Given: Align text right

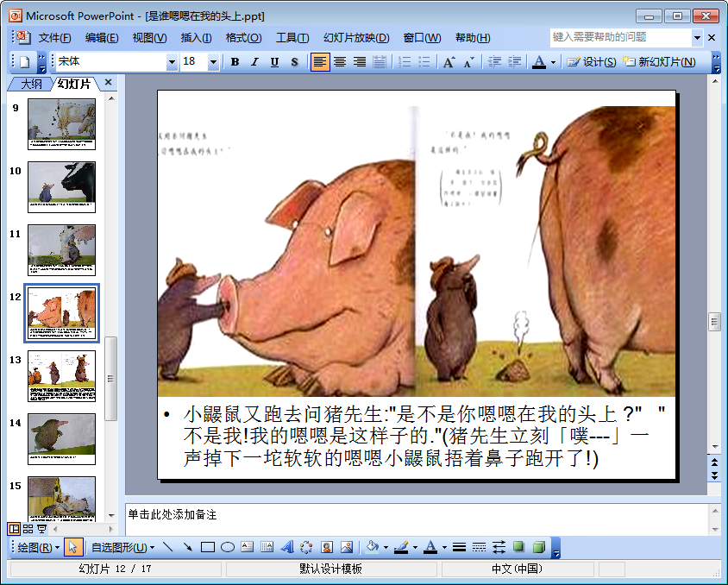Looking at the screenshot, I should [360, 62].
